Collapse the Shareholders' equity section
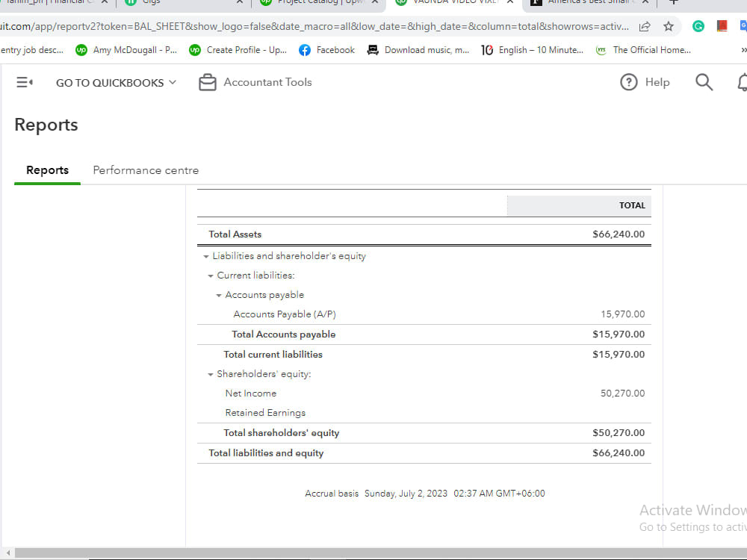 coord(210,374)
